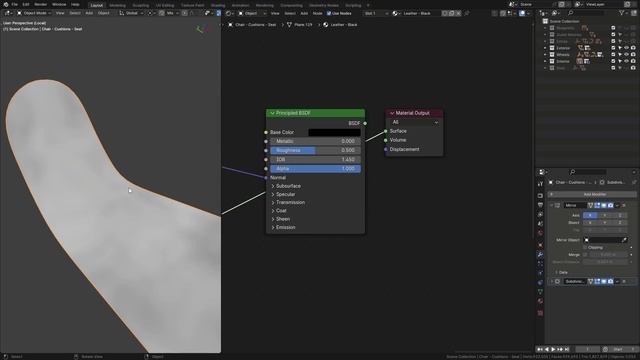
Task: Open the Modifiers wrench properties tab
Action: click(x=540, y=254)
